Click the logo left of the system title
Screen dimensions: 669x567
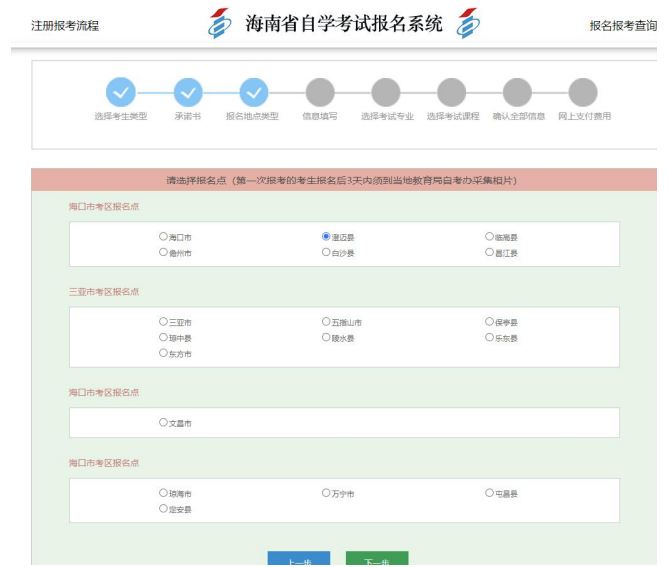point(219,23)
